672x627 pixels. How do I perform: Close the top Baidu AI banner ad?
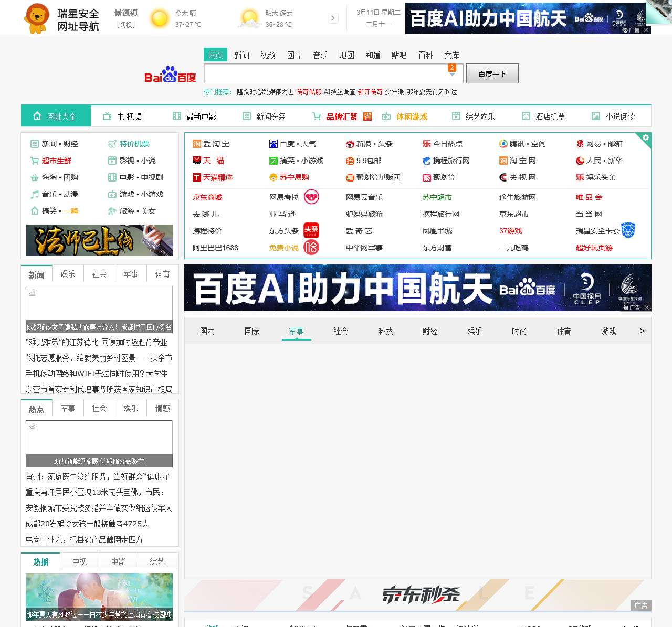(646, 30)
